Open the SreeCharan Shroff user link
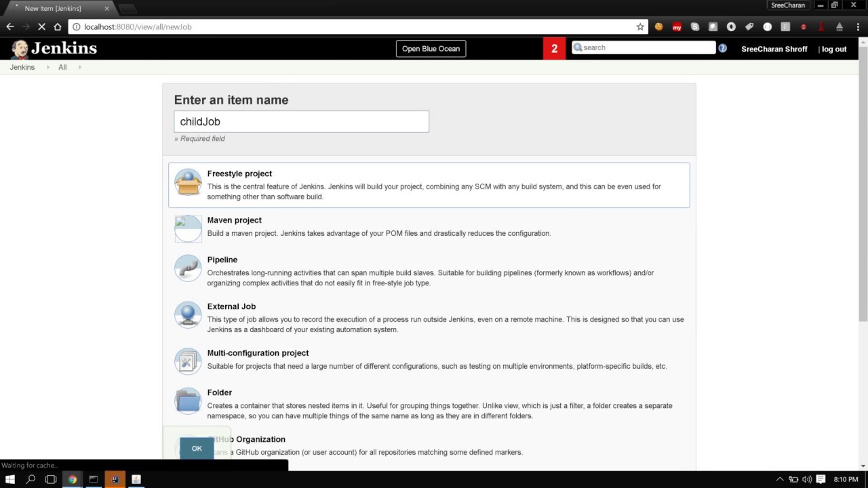Screen dimensions: 868x488 (x=774, y=49)
